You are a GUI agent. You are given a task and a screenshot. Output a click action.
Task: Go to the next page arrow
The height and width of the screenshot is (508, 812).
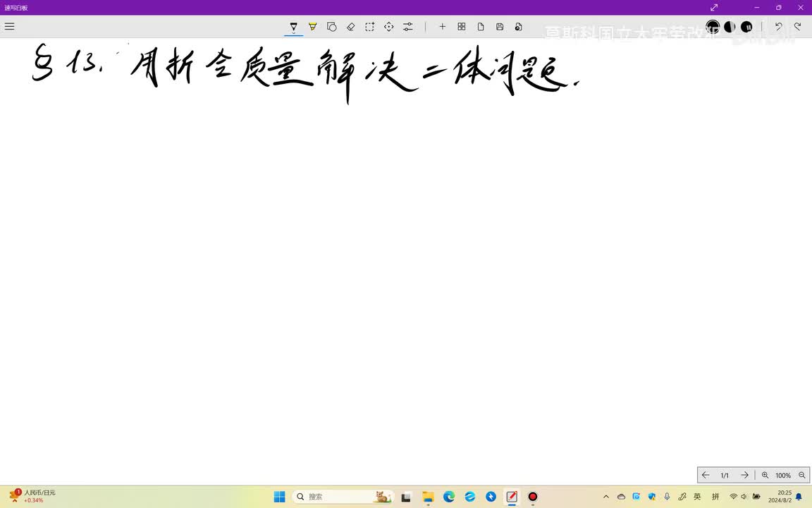(744, 475)
